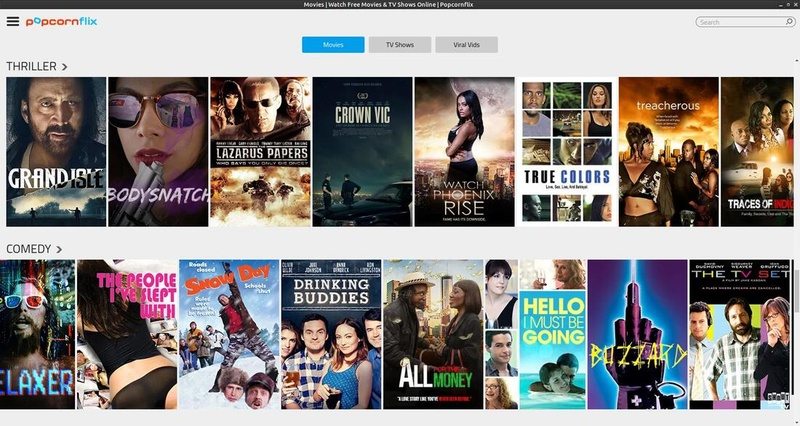Open the Lazarus Papers movie poster
Screen dimensions: 800x426
[x=260, y=152]
